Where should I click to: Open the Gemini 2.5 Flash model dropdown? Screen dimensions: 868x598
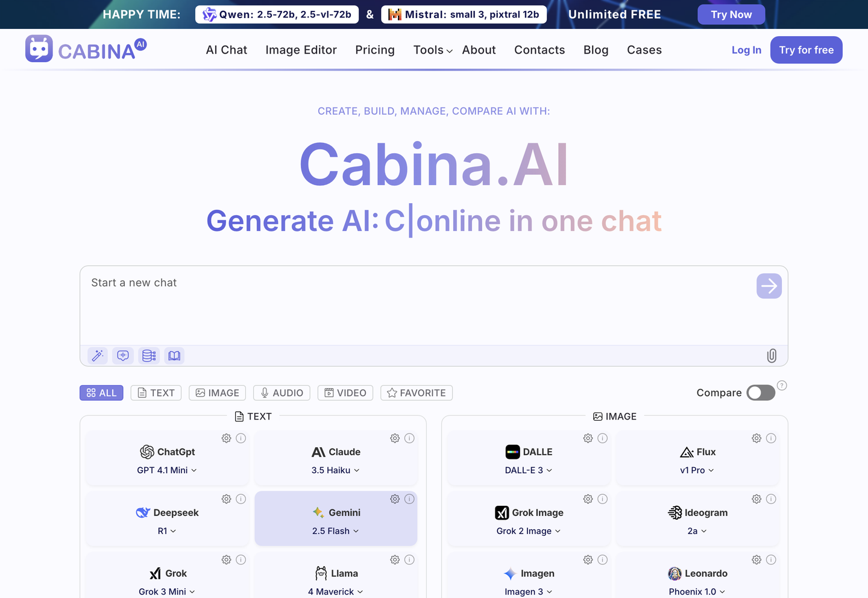click(336, 531)
